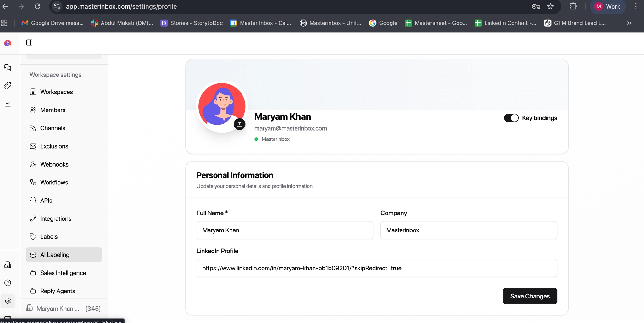The height and width of the screenshot is (323, 644).
Task: Open the inbox conversations icon
Action: click(x=8, y=67)
